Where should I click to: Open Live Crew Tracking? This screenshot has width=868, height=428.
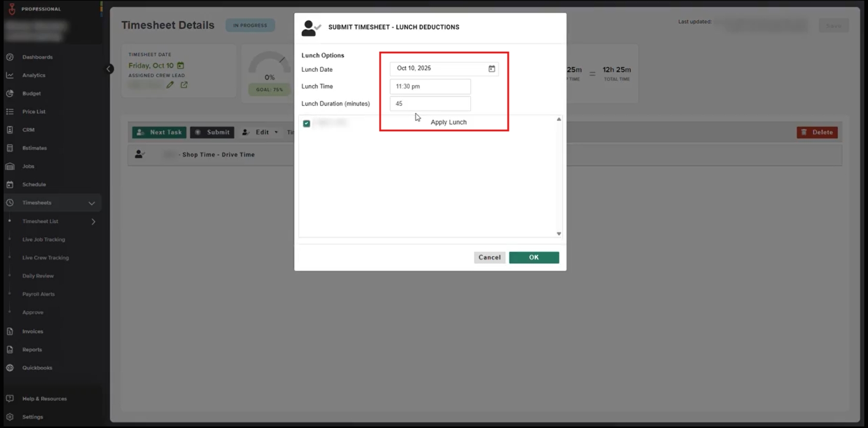point(45,258)
